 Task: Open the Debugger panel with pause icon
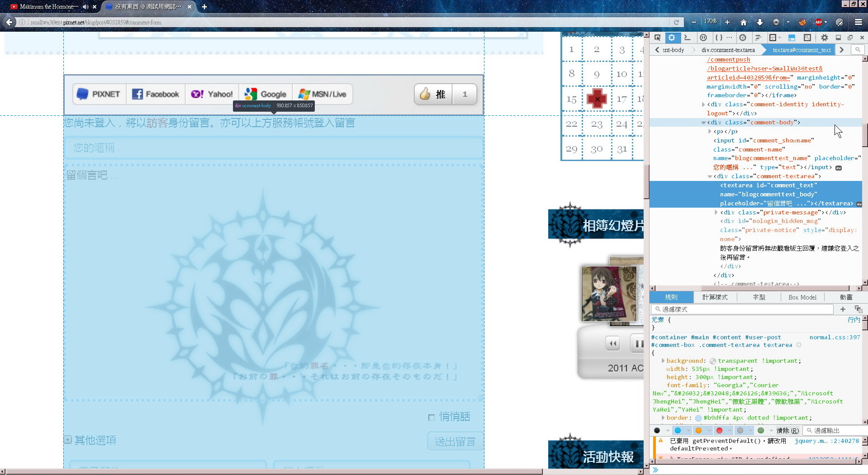click(x=703, y=38)
